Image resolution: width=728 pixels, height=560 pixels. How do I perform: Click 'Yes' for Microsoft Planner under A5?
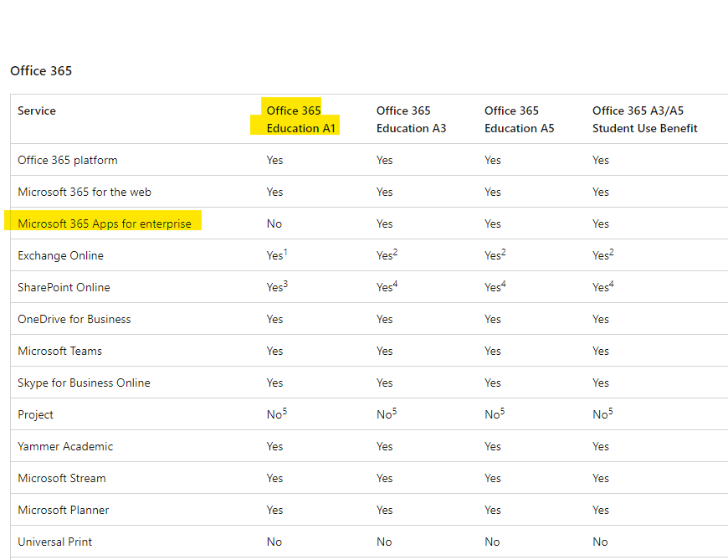pyautogui.click(x=493, y=510)
